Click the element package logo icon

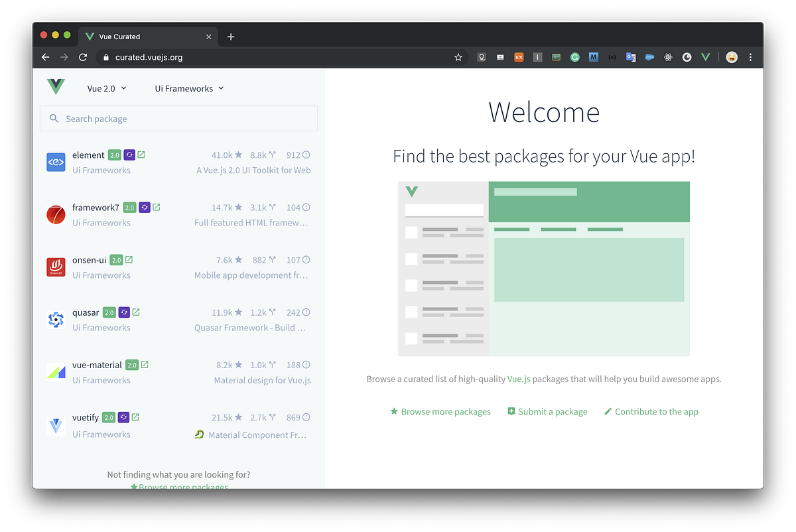pyautogui.click(x=56, y=162)
